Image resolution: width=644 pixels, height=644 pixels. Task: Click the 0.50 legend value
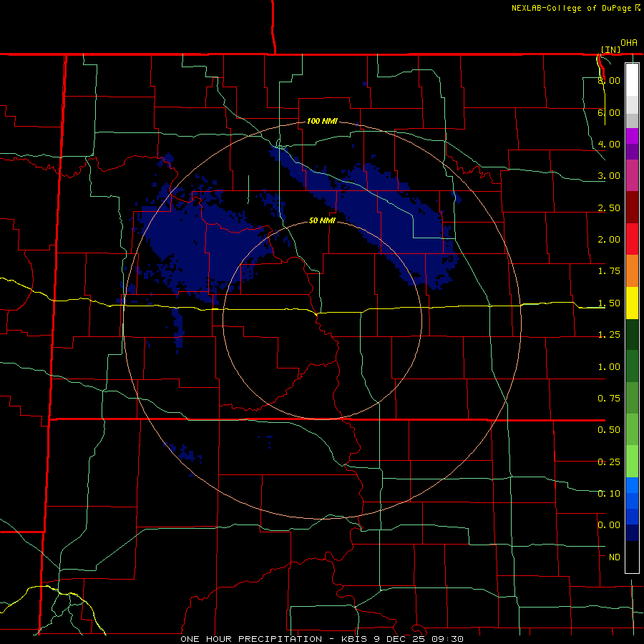pyautogui.click(x=609, y=430)
